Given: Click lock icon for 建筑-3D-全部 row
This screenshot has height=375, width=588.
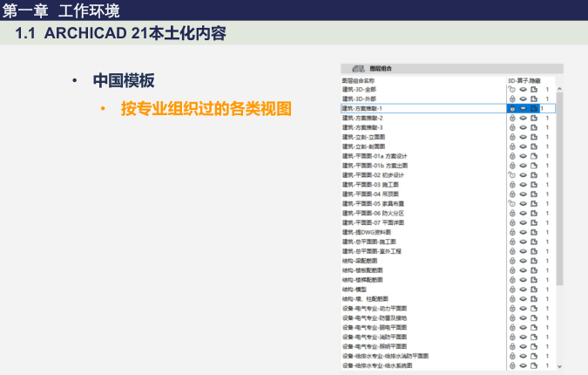Looking at the screenshot, I should pos(511,89).
